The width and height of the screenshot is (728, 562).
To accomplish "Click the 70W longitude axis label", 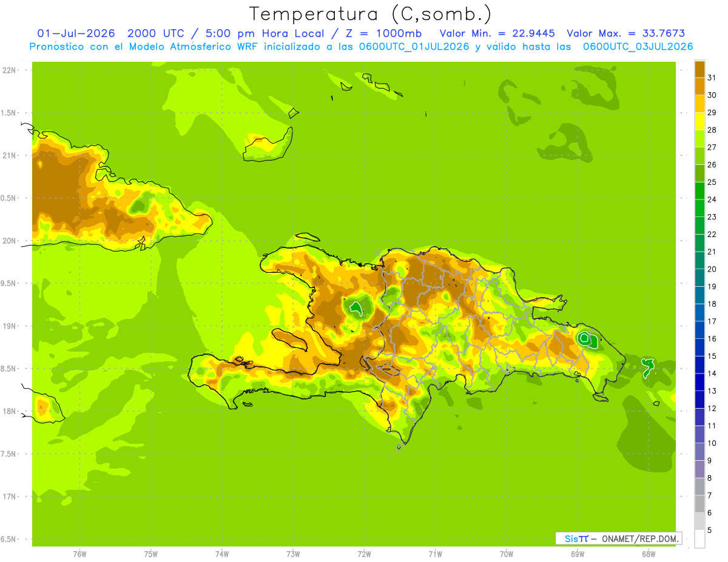I will coord(507,554).
